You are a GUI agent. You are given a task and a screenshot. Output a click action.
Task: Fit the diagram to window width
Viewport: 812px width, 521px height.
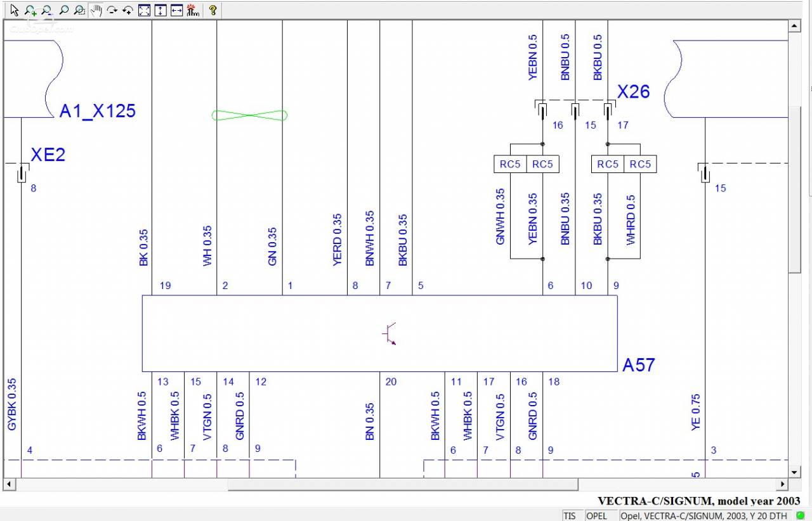click(x=177, y=10)
